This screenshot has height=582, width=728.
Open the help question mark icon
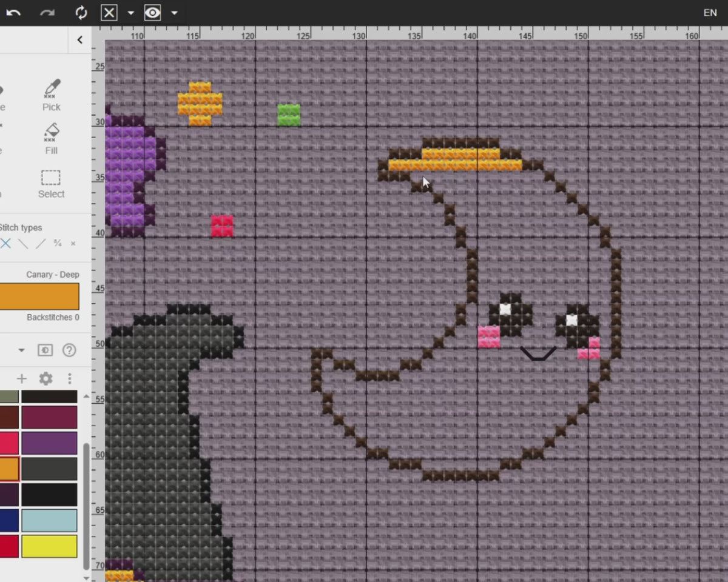point(69,350)
